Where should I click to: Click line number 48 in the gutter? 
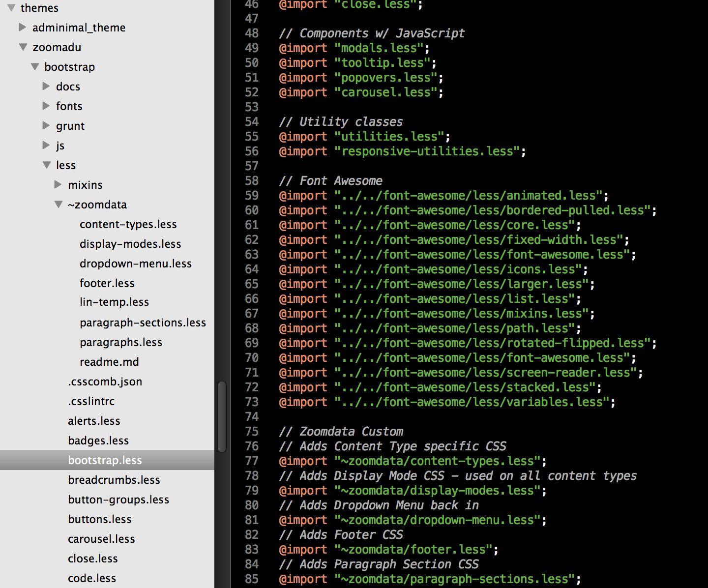[x=252, y=33]
